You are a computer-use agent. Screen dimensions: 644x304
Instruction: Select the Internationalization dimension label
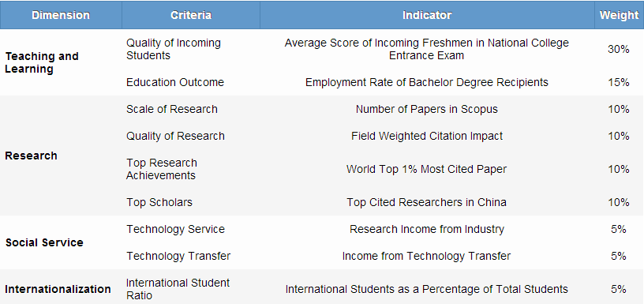[58, 289]
